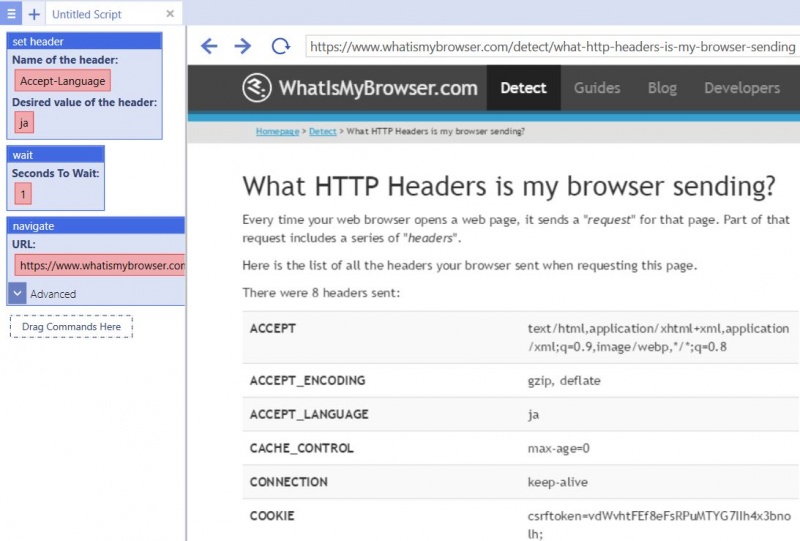The image size is (800, 541).
Task: Select the navigate command block title
Action: tap(96, 226)
